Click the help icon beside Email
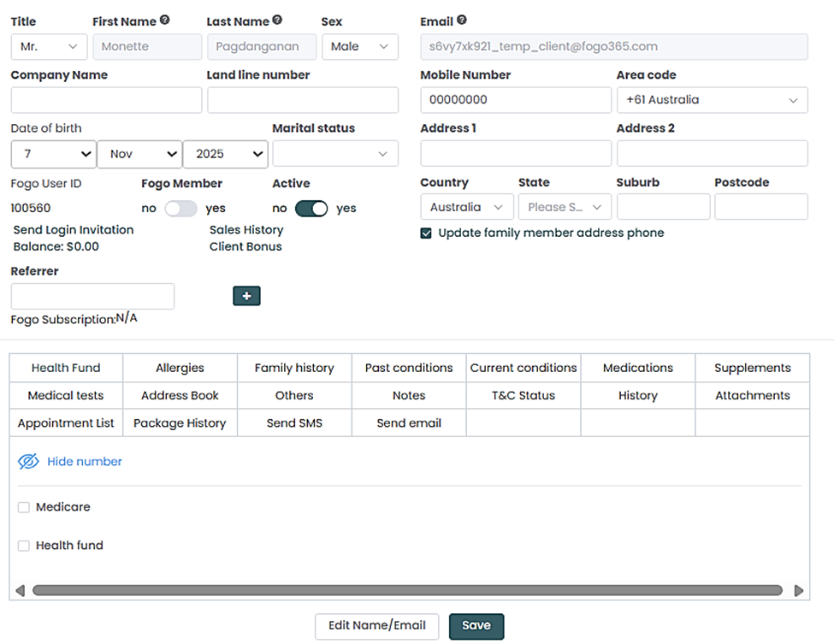The image size is (834, 644). [x=462, y=21]
